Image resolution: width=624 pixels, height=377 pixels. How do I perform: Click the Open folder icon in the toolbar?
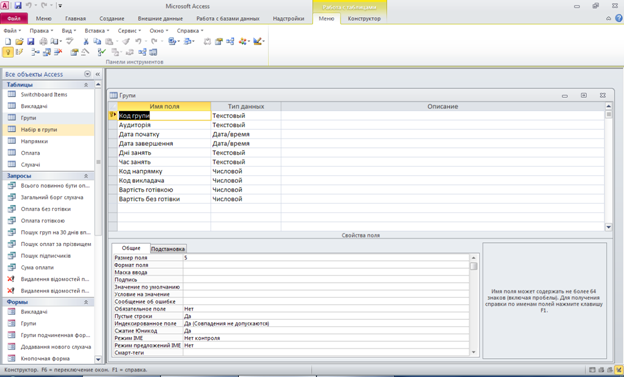19,41
